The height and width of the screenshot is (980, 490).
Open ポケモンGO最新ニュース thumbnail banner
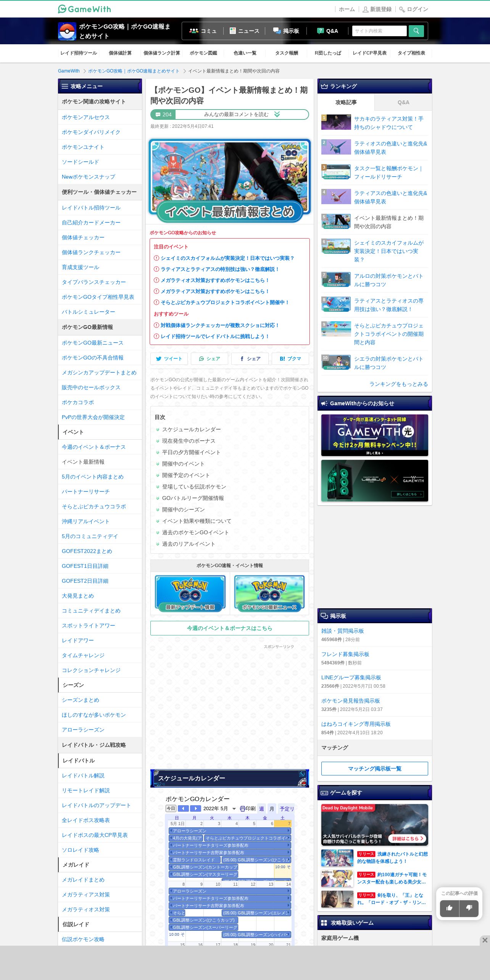point(269,593)
